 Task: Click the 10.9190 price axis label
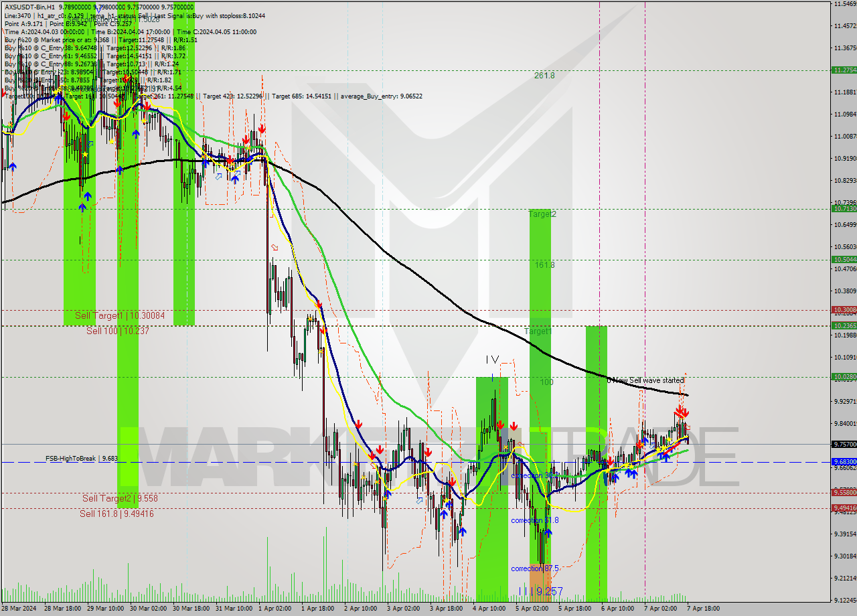(x=845, y=159)
